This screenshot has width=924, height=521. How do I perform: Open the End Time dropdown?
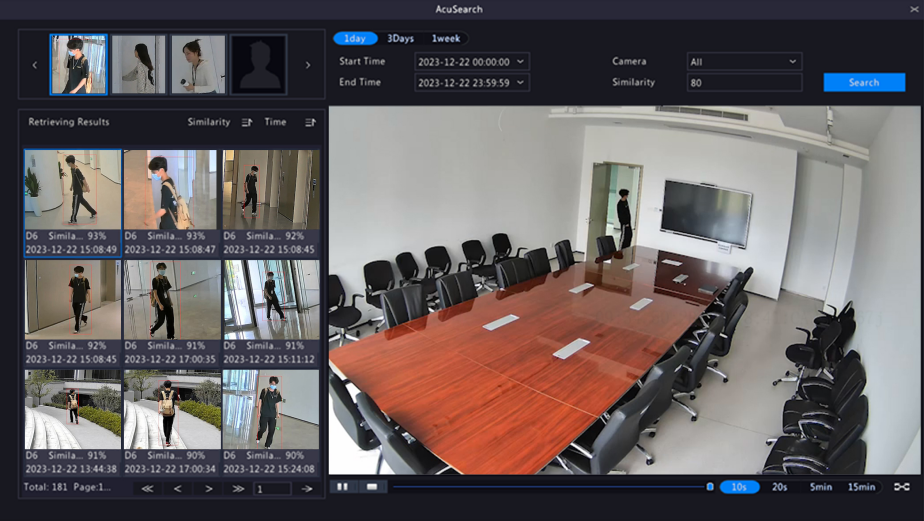coord(521,83)
